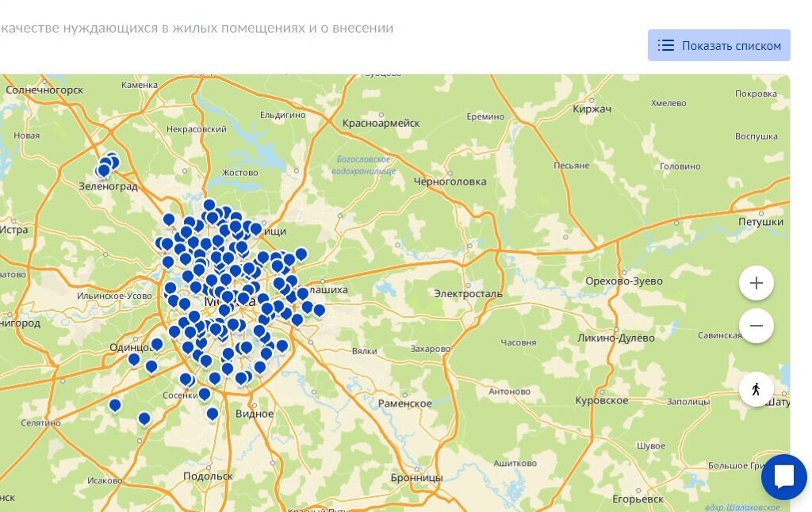Select the southwestern pin above Селятино
This screenshot has width=812, height=512.
(115, 405)
